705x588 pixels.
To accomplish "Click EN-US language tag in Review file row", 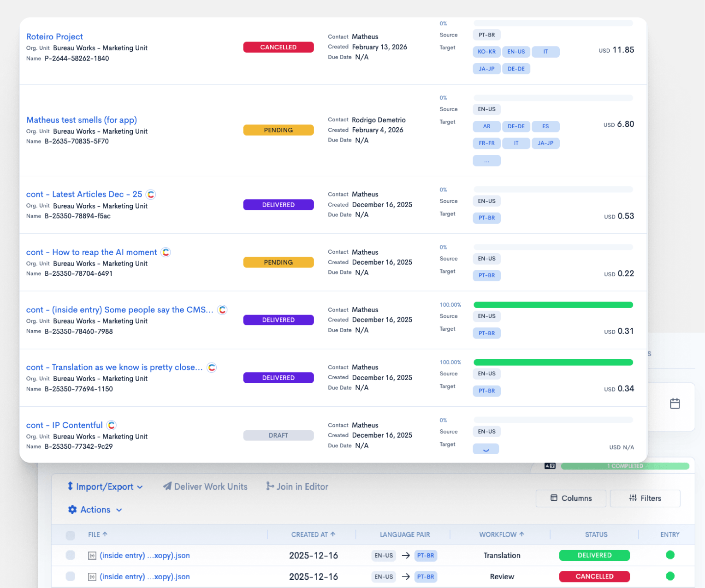I will tap(384, 577).
